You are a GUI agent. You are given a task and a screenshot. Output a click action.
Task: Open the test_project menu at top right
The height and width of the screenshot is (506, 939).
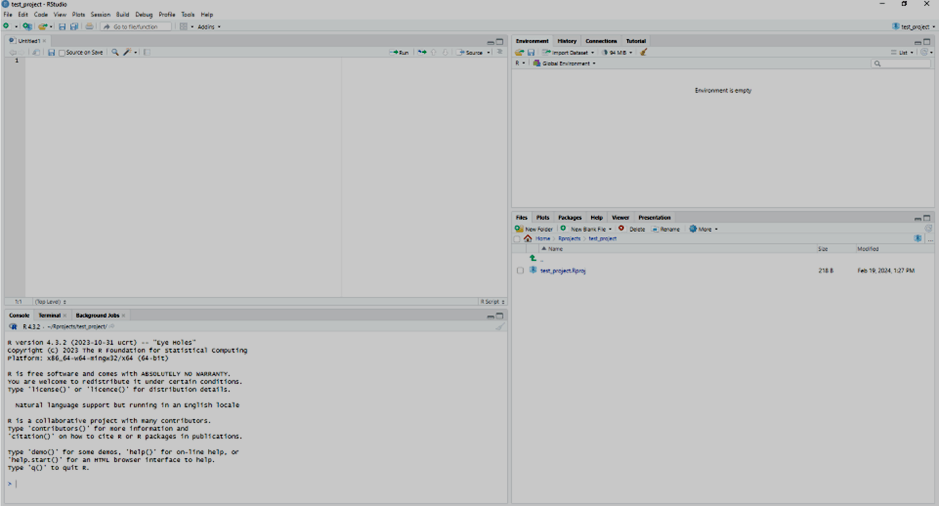click(x=913, y=27)
